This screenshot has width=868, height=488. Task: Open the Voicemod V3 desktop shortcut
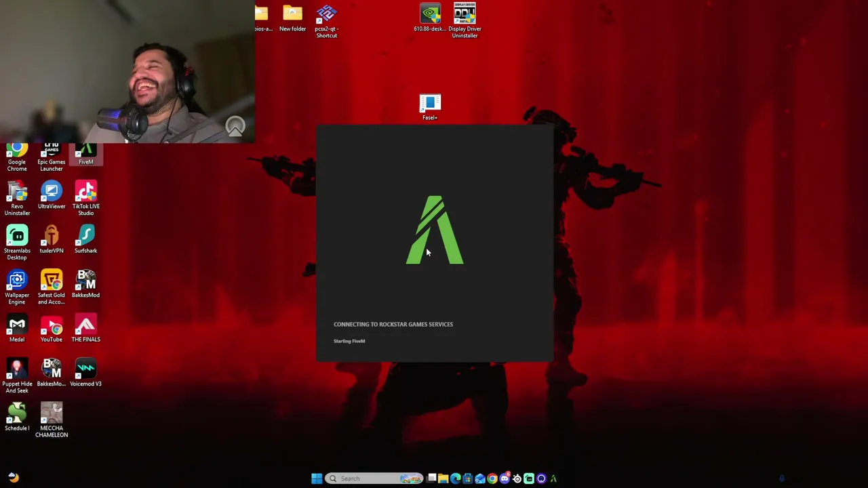86,373
